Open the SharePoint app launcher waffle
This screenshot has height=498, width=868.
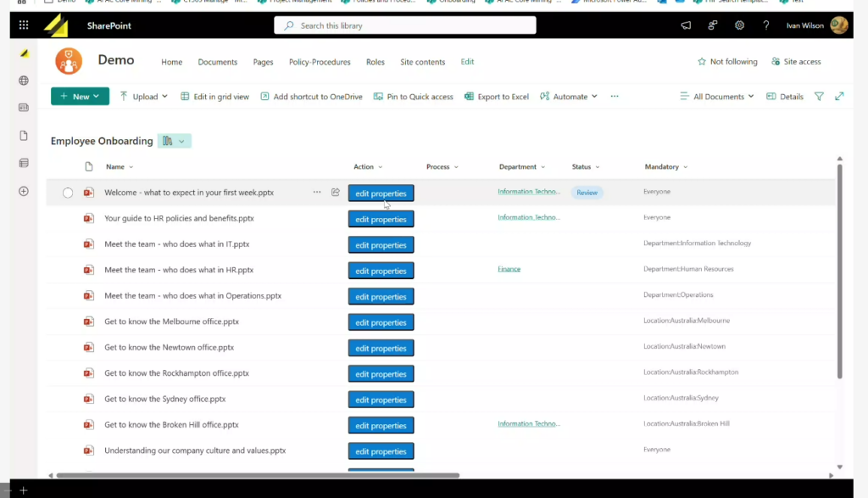point(23,25)
